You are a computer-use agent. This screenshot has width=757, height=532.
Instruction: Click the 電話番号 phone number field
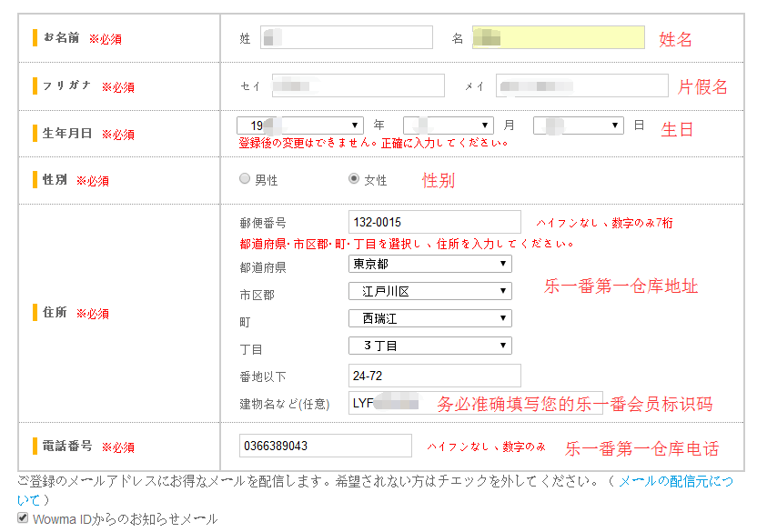pos(325,446)
